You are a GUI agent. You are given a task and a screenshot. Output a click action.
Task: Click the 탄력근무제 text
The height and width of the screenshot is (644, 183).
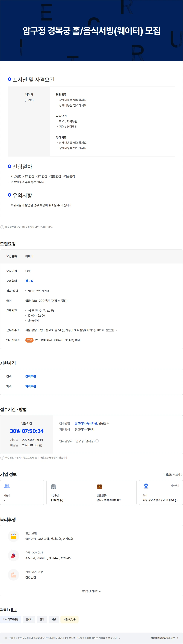(33, 321)
